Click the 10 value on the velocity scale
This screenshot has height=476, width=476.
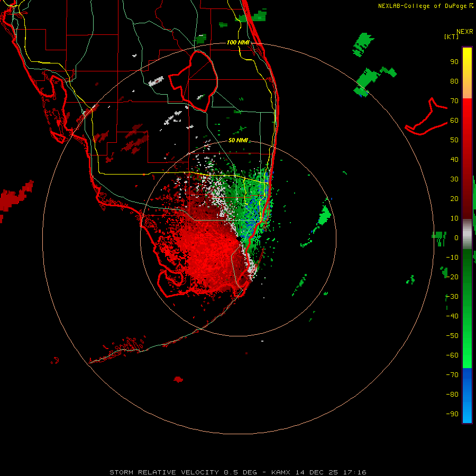(454, 218)
